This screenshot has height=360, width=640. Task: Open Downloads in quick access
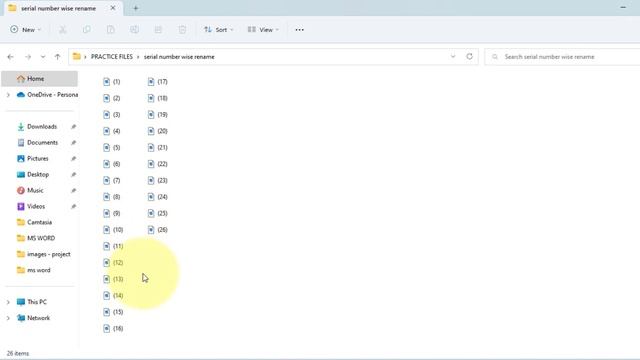point(37,127)
